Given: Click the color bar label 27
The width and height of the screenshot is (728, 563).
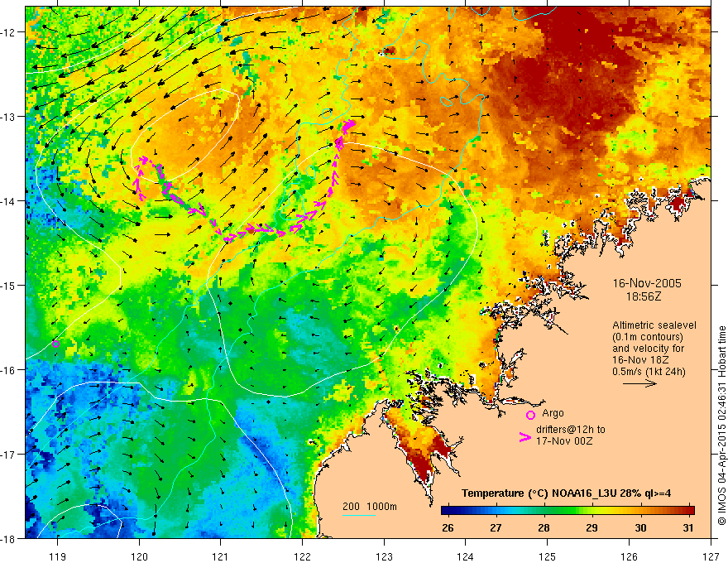Looking at the screenshot, I should [496, 527].
